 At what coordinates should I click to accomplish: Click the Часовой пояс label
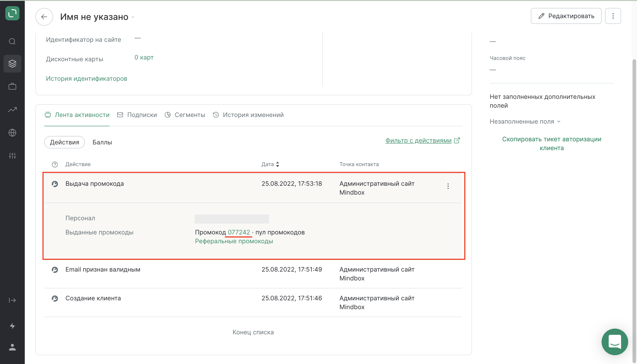pos(508,58)
